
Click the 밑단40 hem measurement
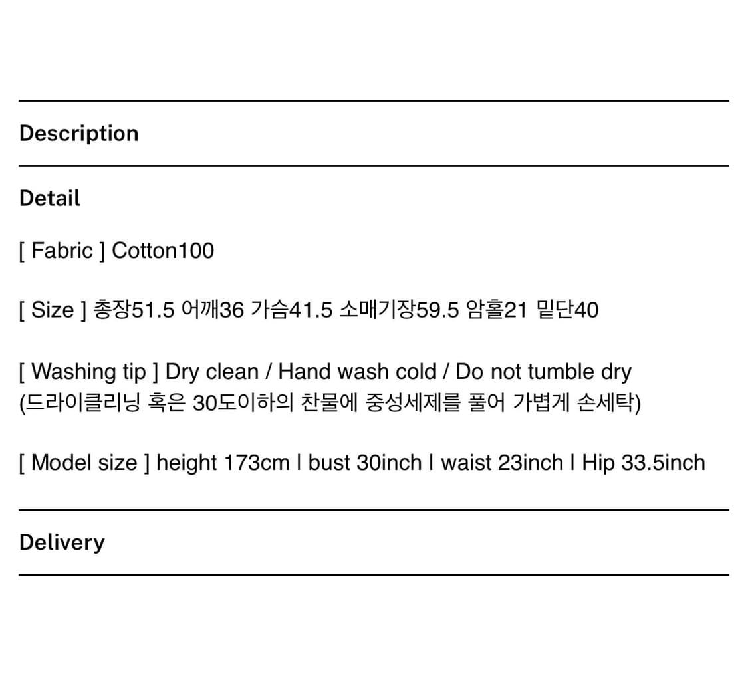[567, 310]
